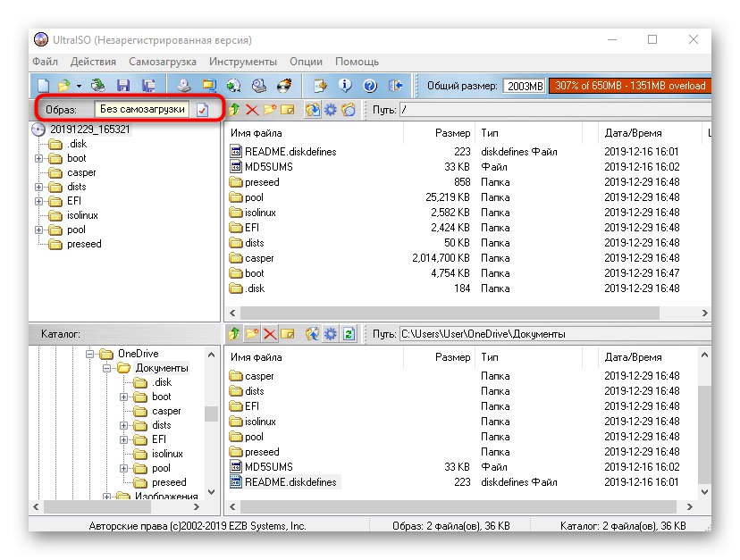740x560 pixels.
Task: Select the isolinux folder in the image tree
Action: (82, 215)
